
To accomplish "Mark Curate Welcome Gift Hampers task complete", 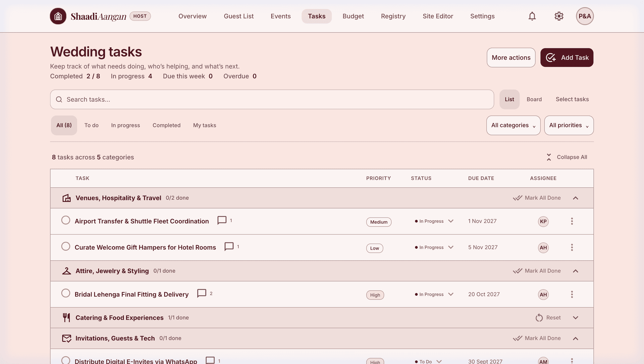I will [x=66, y=246].
